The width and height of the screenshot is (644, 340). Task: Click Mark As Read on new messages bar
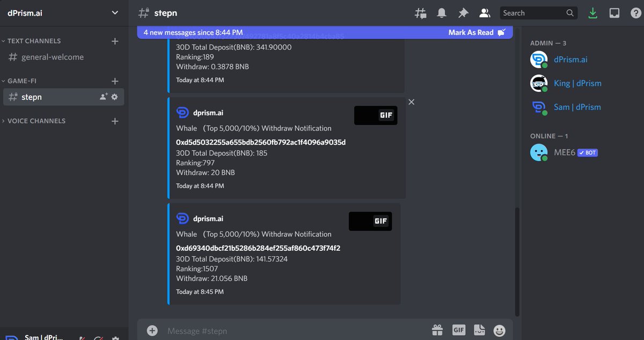(477, 32)
